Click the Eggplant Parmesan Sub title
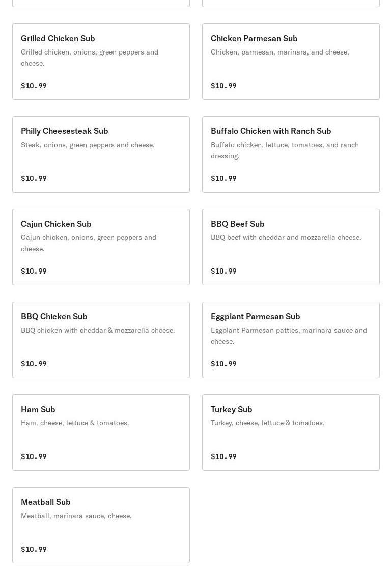Image resolution: width=392 pixels, height=566 pixels. click(x=255, y=316)
